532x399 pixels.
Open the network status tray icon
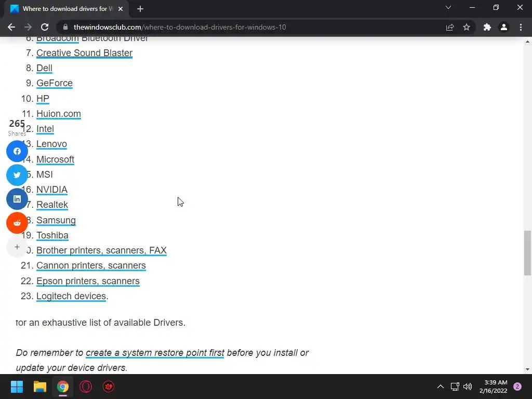[x=455, y=387]
